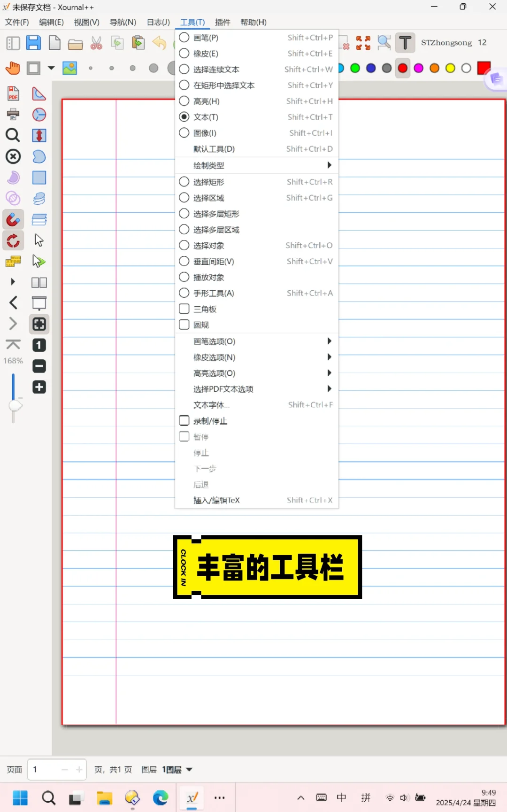Click the STZhongsong font selector
The width and height of the screenshot is (507, 812).
[x=453, y=43]
